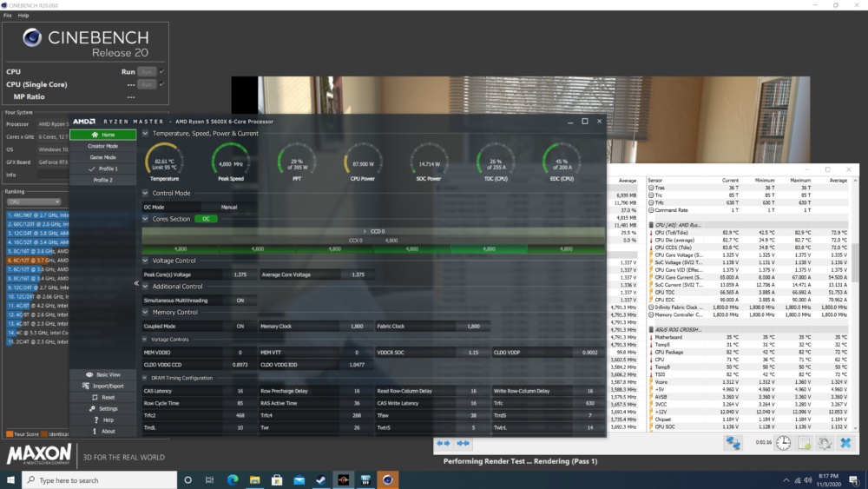Image resolution: width=868 pixels, height=489 pixels.
Task: Toggle Simultaneous Multithreading ON switch
Action: tap(240, 301)
